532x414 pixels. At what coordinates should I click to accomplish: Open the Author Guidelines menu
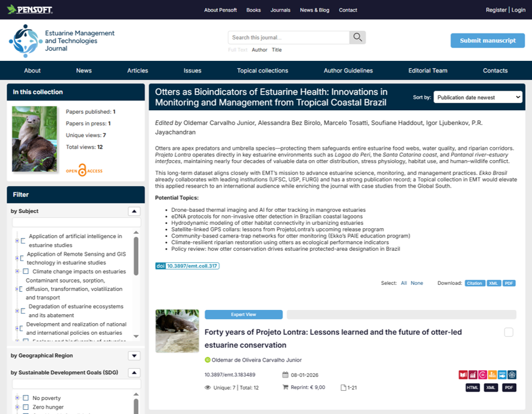(348, 71)
